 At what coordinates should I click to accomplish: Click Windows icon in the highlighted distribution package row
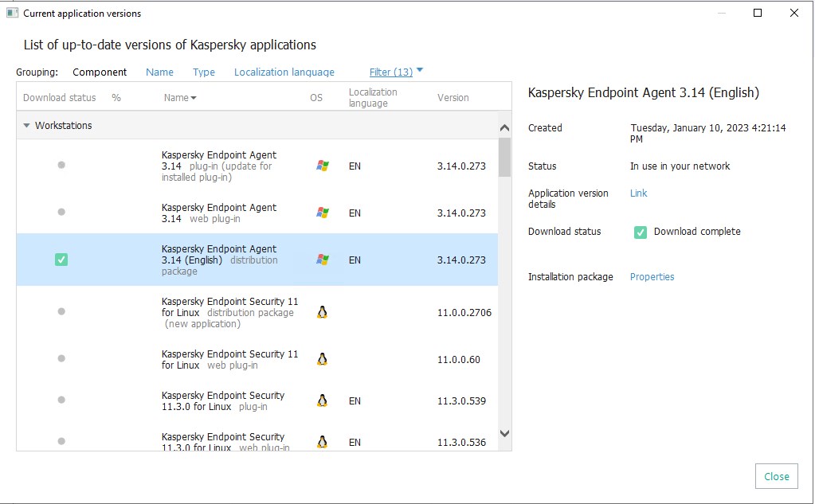(322, 260)
